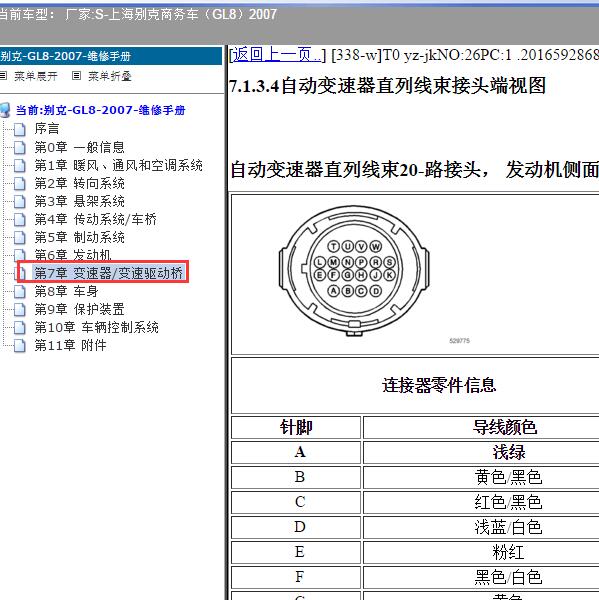
Task: Open 第10章 车辆控制系统
Action: 96,327
